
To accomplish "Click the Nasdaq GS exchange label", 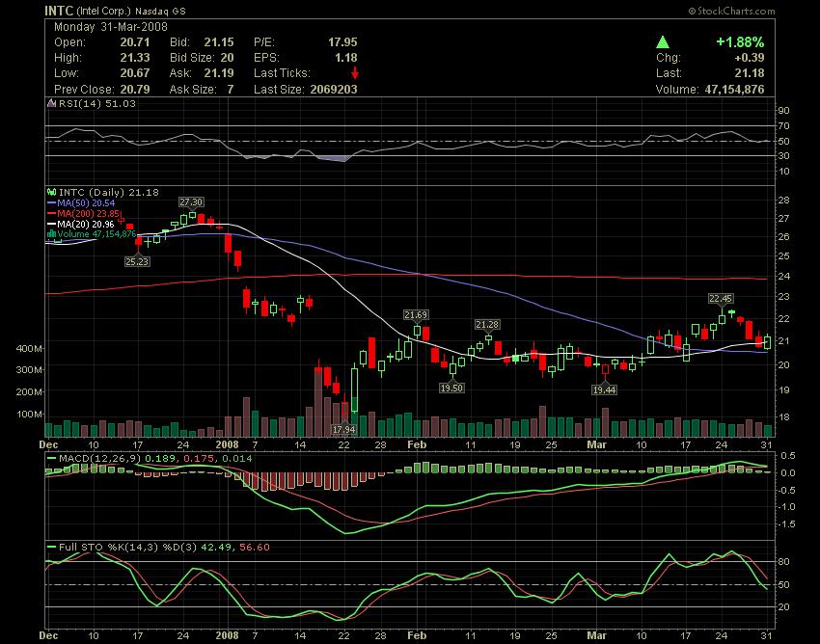I will tap(160, 11).
